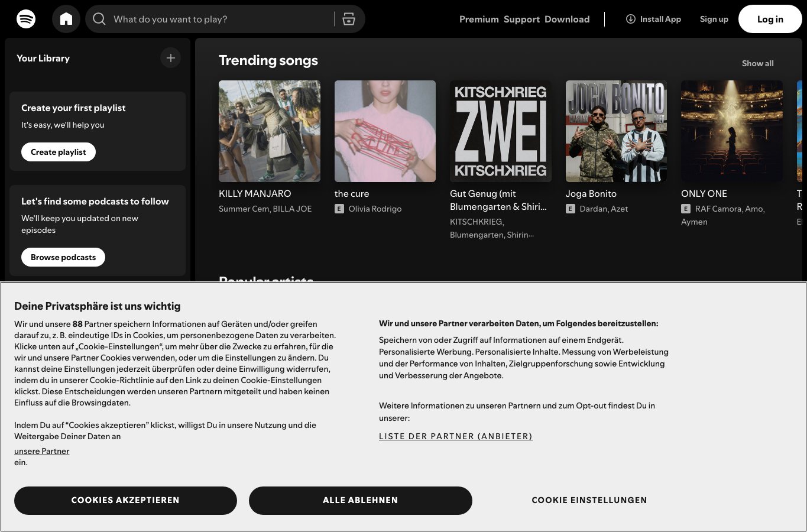The width and height of the screenshot is (807, 532).
Task: Accept cookies with COOKIES AKZEPTIEREN
Action: point(125,500)
